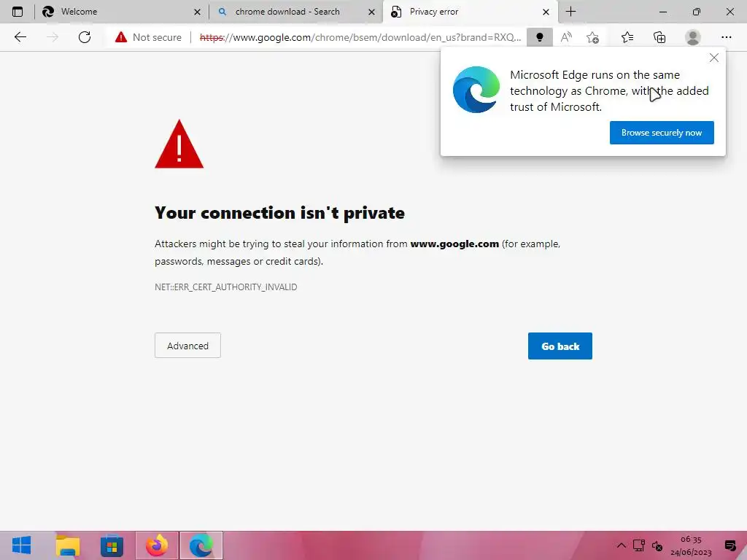747x560 pixels.
Task: Click the Advanced button
Action: pyautogui.click(x=187, y=345)
